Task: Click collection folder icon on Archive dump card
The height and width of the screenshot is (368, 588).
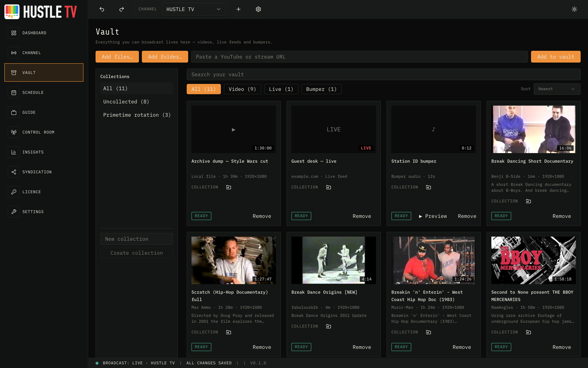Action: tap(228, 187)
